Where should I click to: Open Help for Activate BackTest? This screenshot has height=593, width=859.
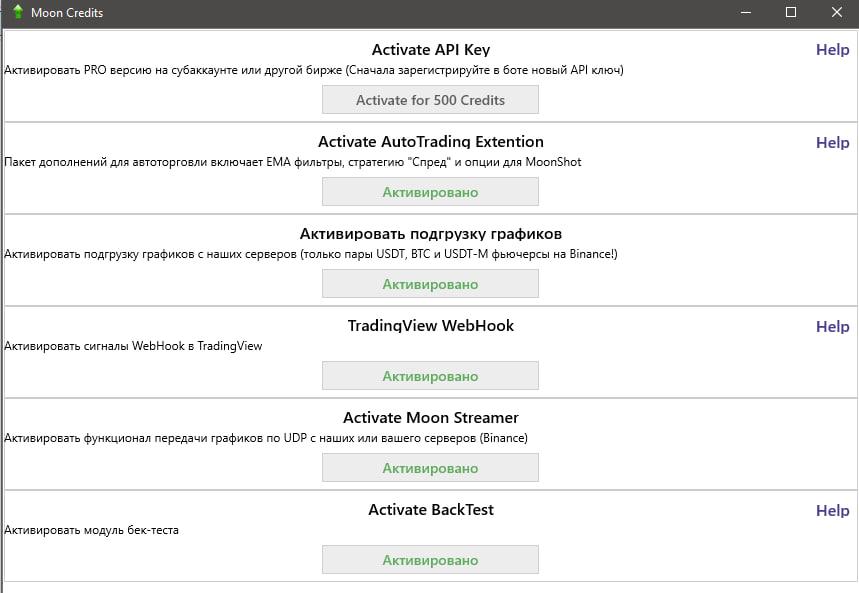pyautogui.click(x=832, y=511)
